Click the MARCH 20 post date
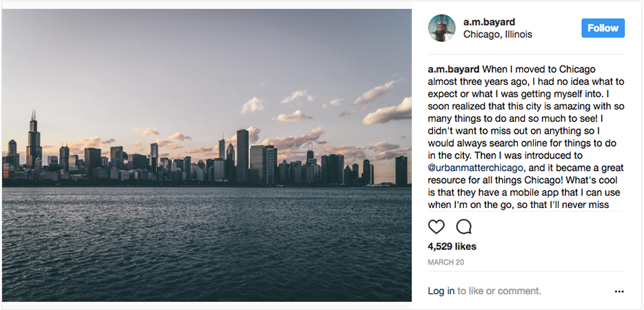 point(445,262)
